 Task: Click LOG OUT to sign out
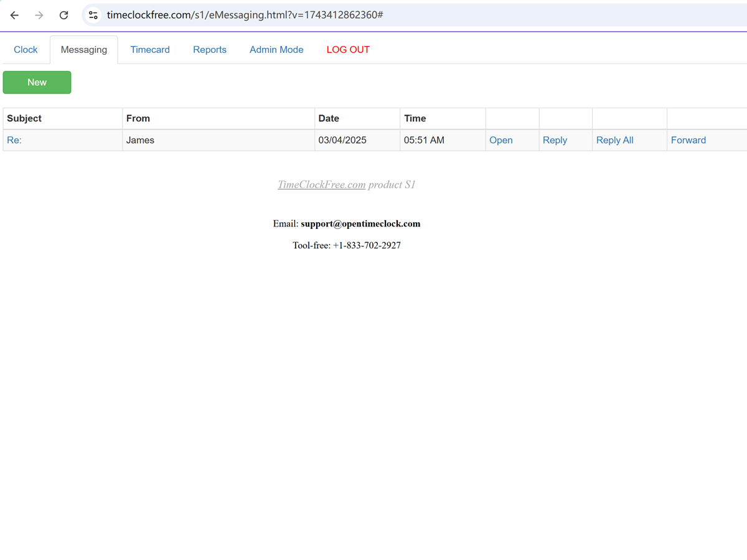coord(348,50)
